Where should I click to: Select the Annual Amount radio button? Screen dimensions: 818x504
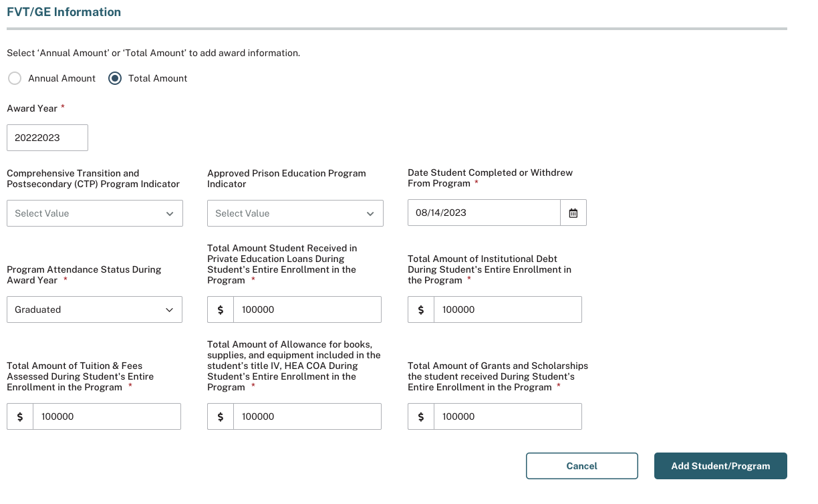[15, 78]
